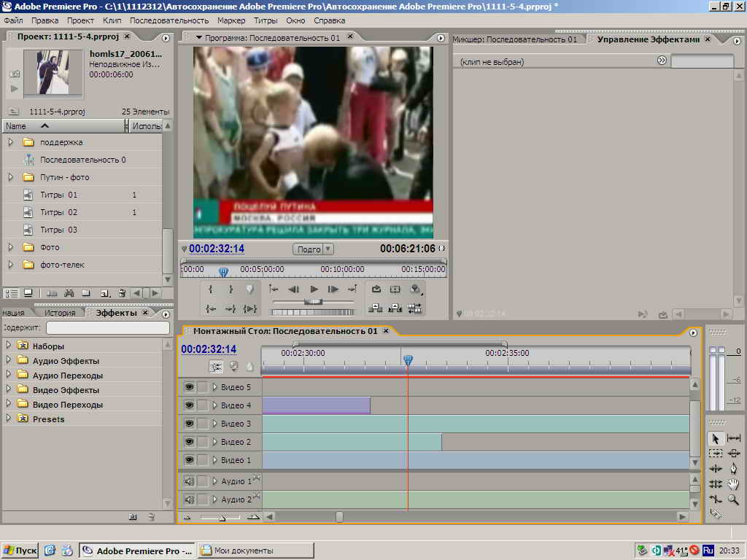747x560 pixels.
Task: Click the Содержит search field in Effects
Action: pos(108,327)
